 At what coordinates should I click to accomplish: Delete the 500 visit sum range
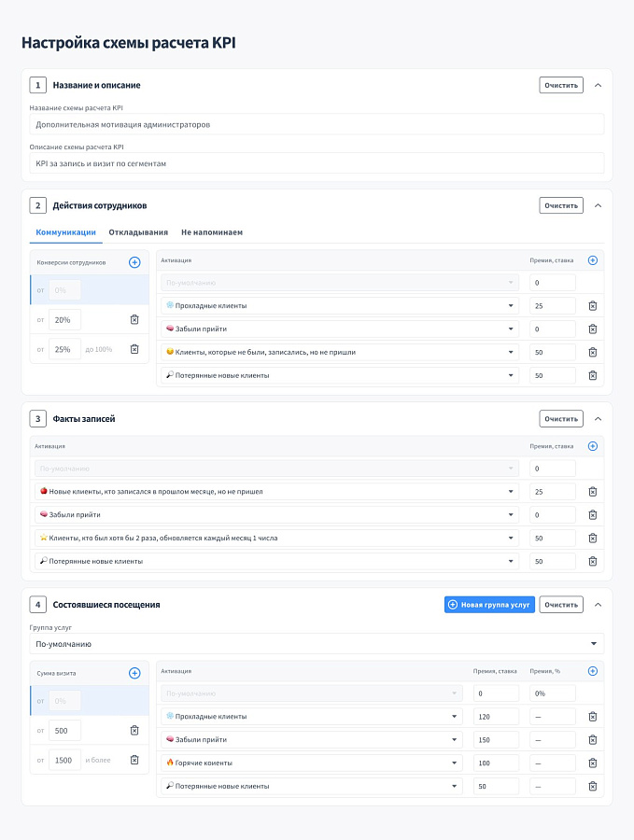pos(134,731)
